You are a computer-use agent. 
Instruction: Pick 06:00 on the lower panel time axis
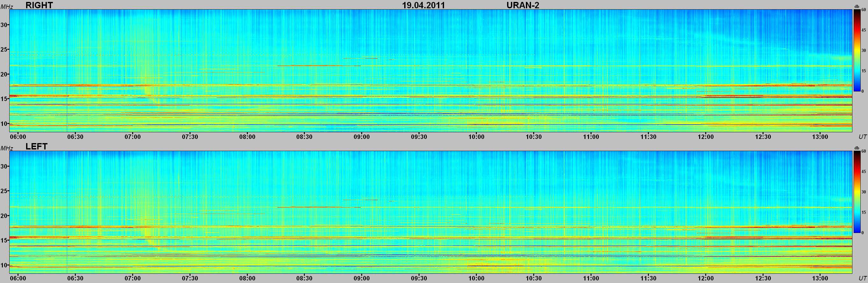click(x=18, y=278)
